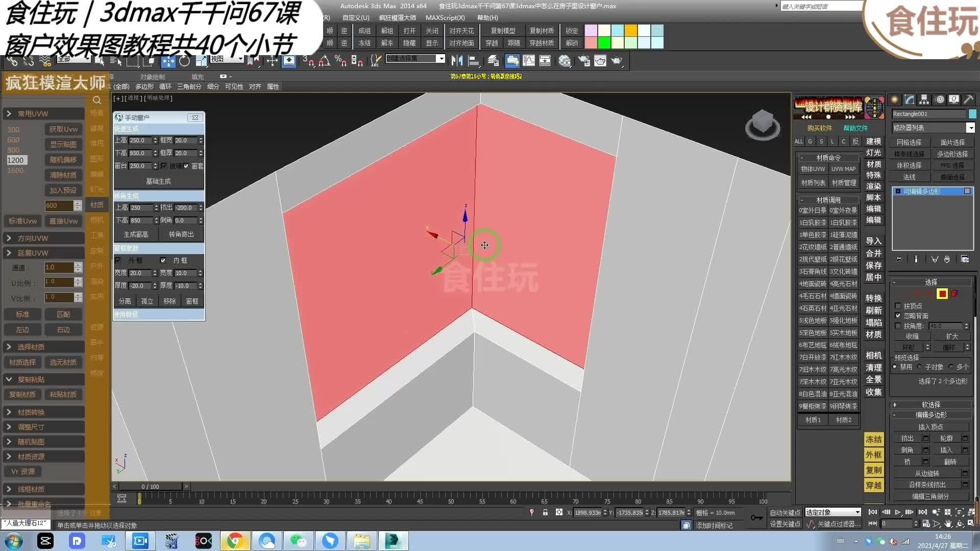
Task: Expand 方向UVW section
Action: [x=43, y=238]
